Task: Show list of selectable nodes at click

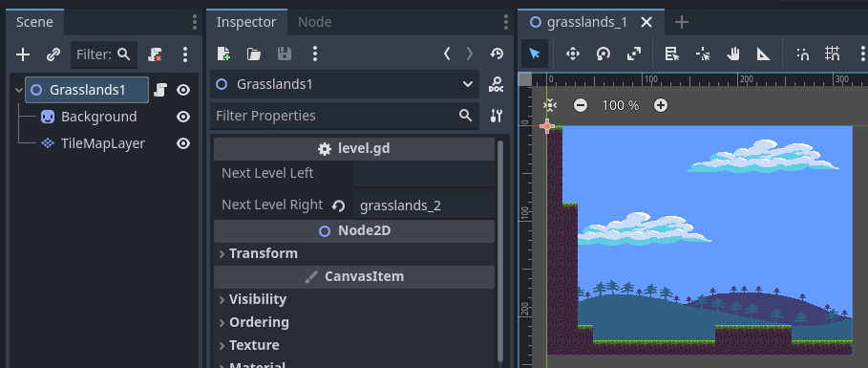Action: click(x=672, y=54)
